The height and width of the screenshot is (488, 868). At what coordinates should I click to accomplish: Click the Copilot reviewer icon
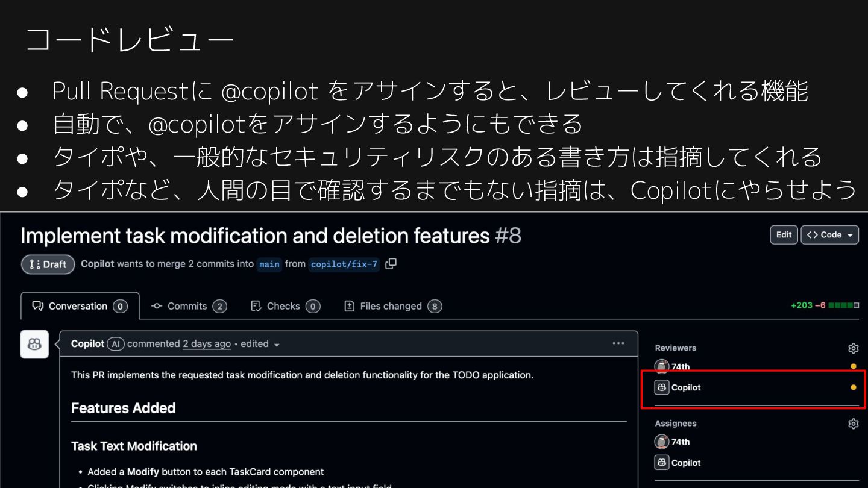click(x=662, y=387)
